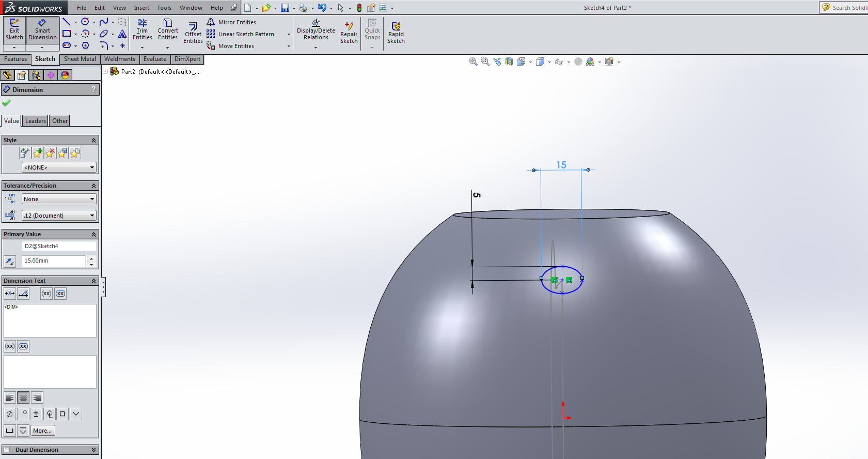
Task: Click the Linear Sketch Pattern button
Action: coord(241,34)
